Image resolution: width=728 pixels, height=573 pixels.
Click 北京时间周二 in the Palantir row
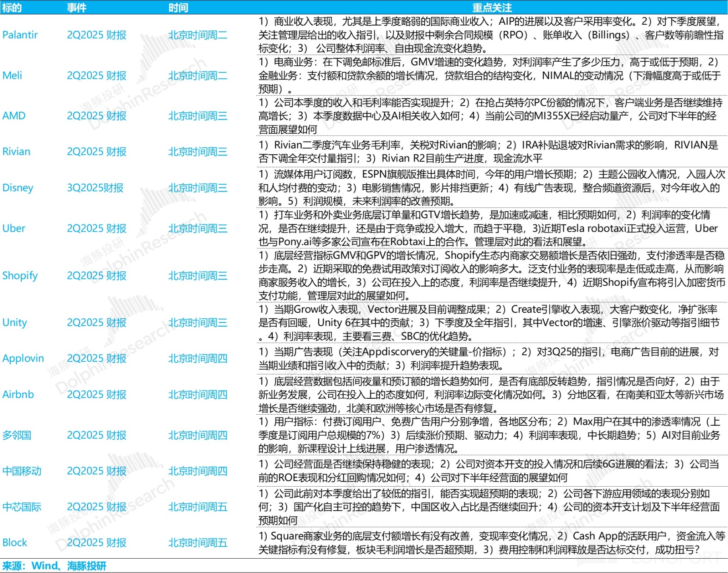point(198,35)
